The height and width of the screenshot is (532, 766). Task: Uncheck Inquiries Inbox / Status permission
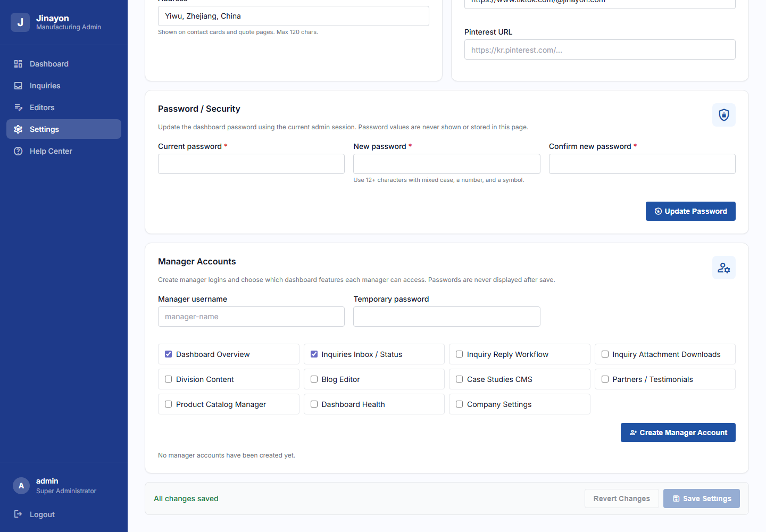314,354
